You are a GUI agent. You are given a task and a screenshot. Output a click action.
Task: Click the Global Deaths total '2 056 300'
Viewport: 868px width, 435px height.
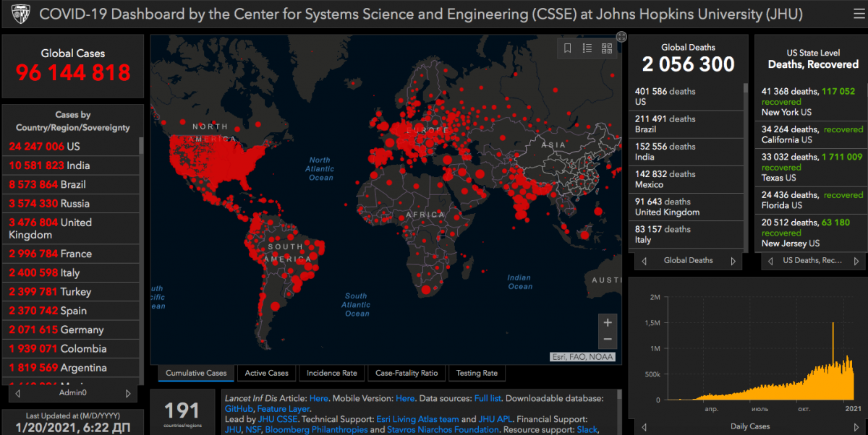[x=688, y=64]
